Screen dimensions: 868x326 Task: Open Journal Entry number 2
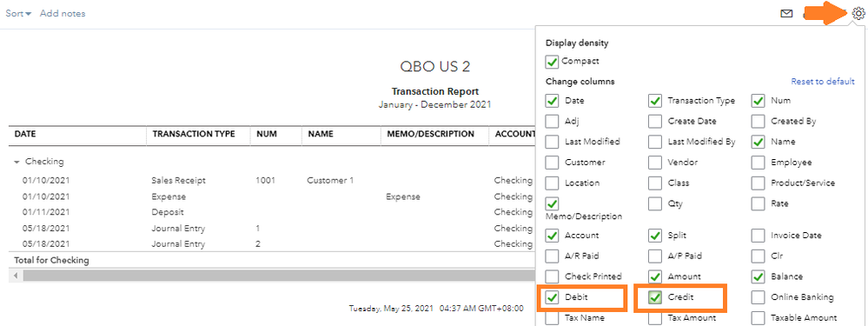coord(271,244)
